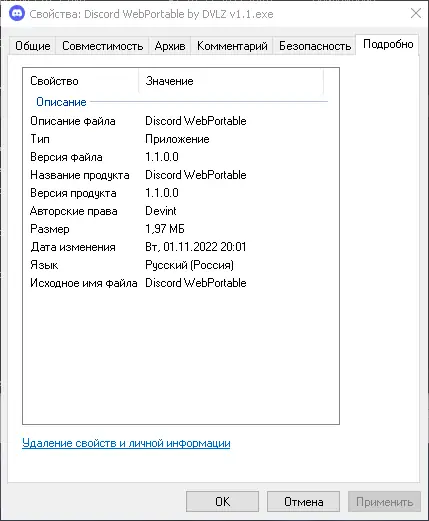Open Удаление свойств и личной информации link

point(126,443)
